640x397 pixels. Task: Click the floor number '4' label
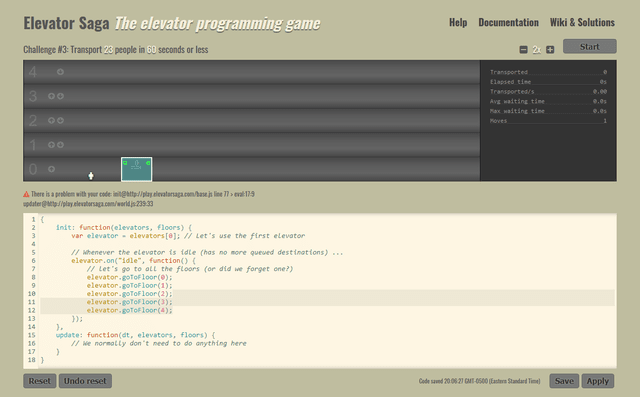(x=33, y=72)
